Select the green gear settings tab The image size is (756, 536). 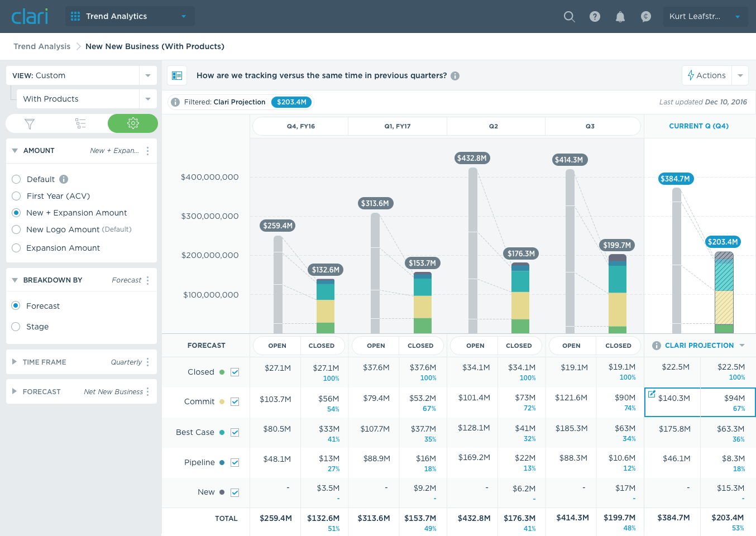point(133,123)
